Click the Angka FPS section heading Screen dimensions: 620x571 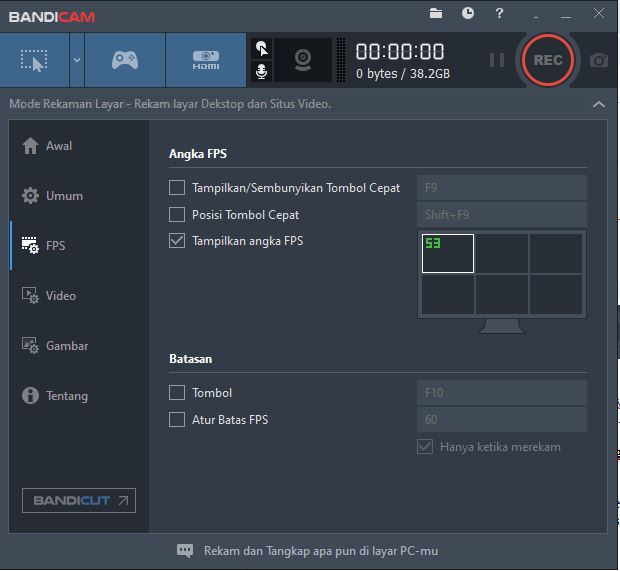(198, 153)
